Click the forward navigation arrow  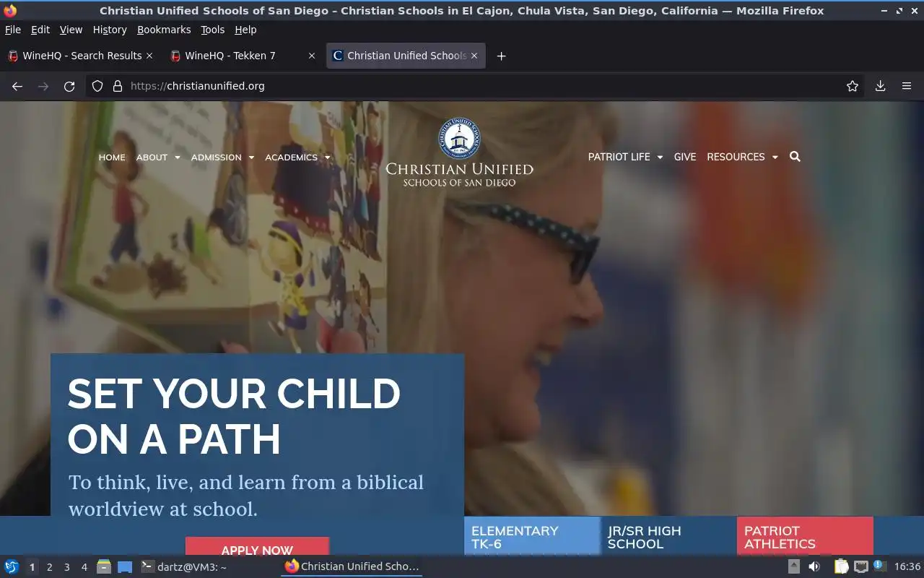point(43,86)
